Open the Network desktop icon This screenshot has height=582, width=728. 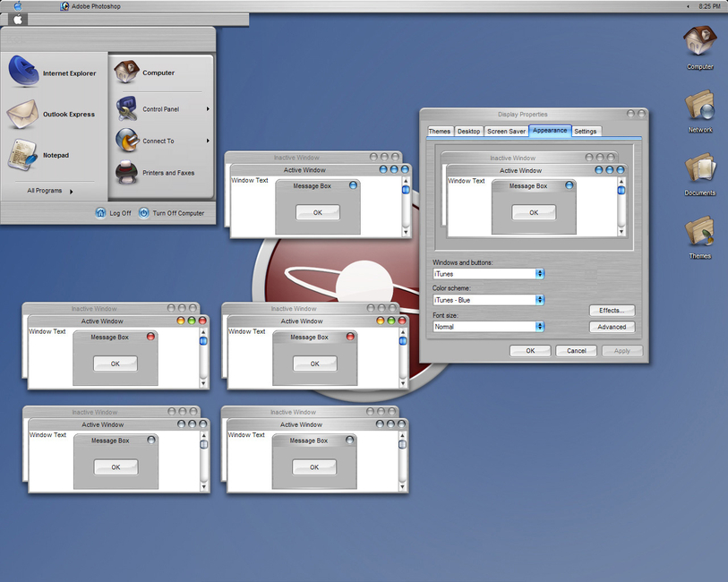[699, 111]
